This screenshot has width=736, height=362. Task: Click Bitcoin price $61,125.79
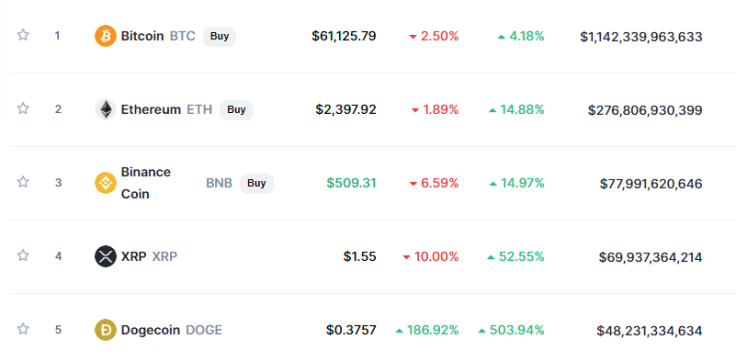coord(344,36)
